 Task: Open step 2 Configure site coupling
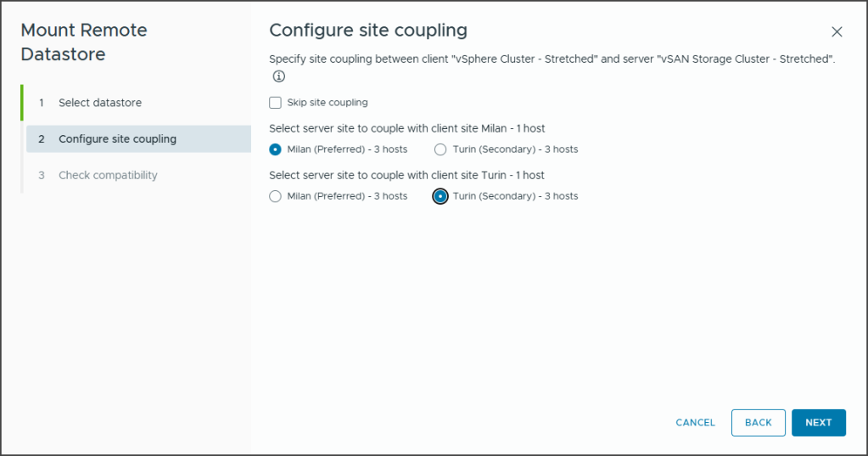[x=117, y=139]
